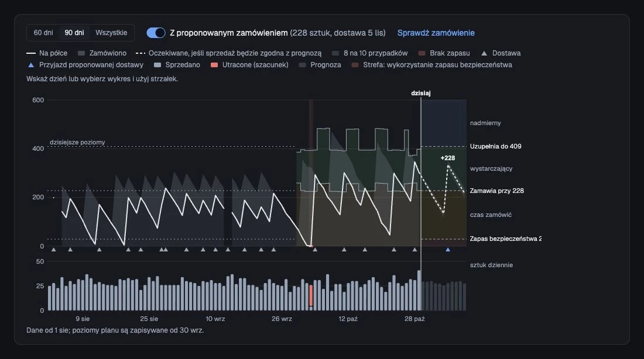The image size is (644, 359).
Task: Click the Na półce solid line legend icon
Action: 31,53
